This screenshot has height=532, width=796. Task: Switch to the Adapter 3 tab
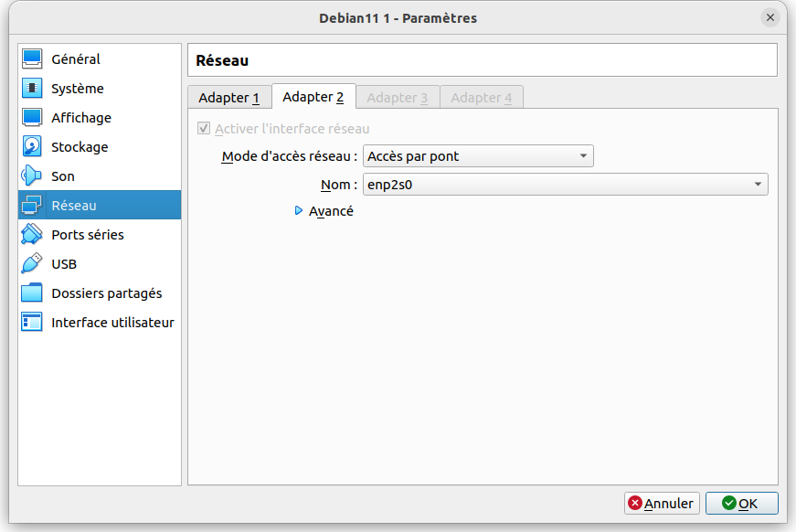(398, 98)
